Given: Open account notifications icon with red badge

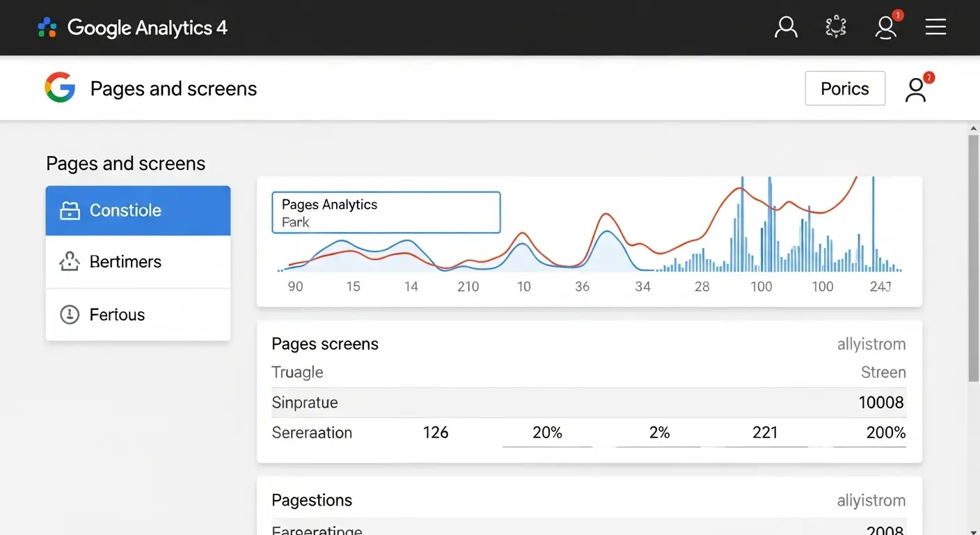Looking at the screenshot, I should 886,27.
